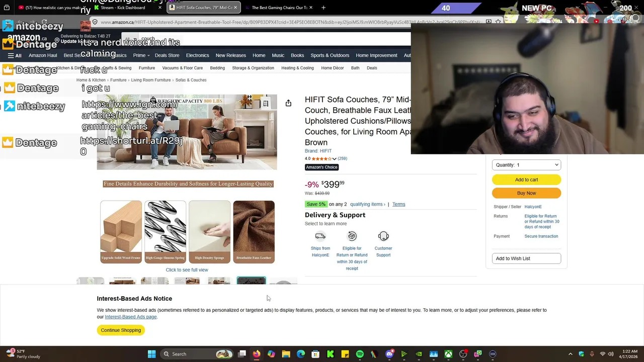This screenshot has width=644, height=362.
Task: Open the 259 reviews link
Action: click(342, 158)
